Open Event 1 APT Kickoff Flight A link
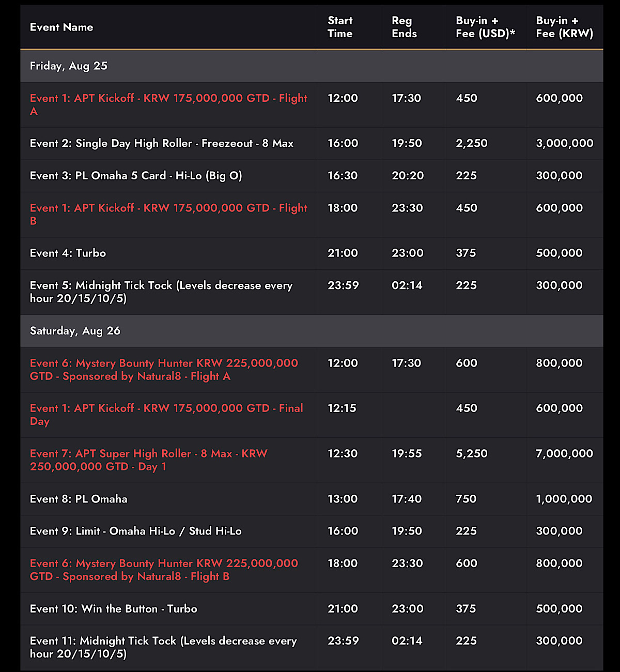Viewport: 620px width, 672px height. coord(168,104)
